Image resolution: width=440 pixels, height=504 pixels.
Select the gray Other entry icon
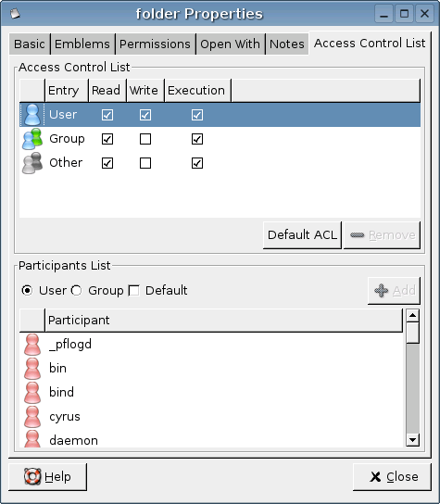(32, 163)
